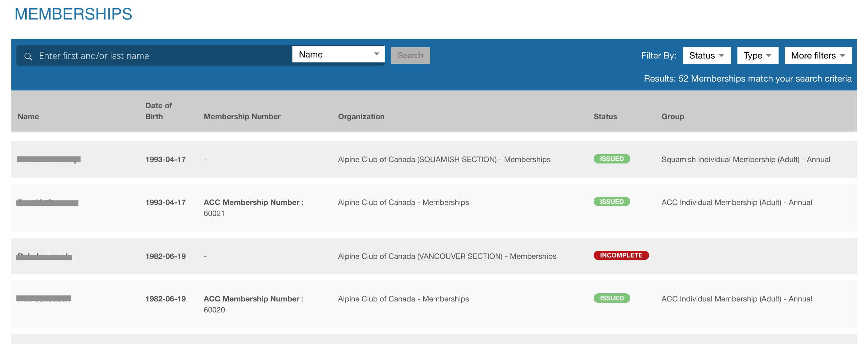The image size is (868, 344).
Task: Click 'Alpine Club of Canada (VANCOUVER SECTION) - Memberships'
Action: (447, 256)
